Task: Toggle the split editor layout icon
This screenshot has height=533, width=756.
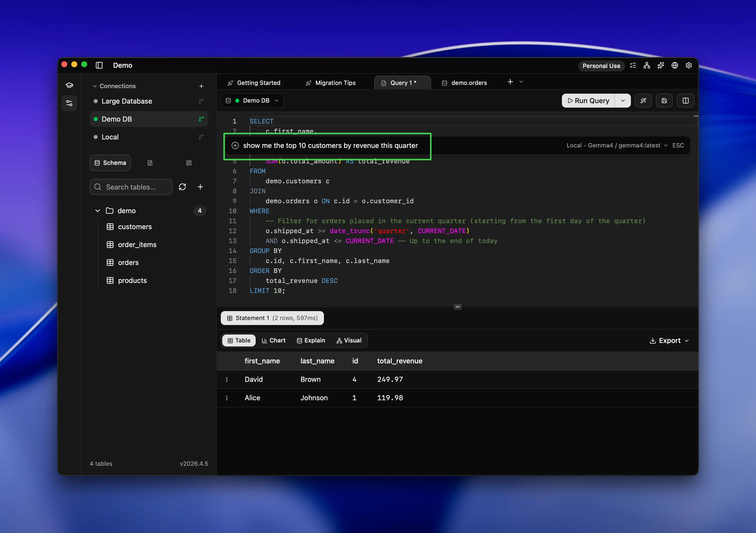Action: [x=685, y=101]
